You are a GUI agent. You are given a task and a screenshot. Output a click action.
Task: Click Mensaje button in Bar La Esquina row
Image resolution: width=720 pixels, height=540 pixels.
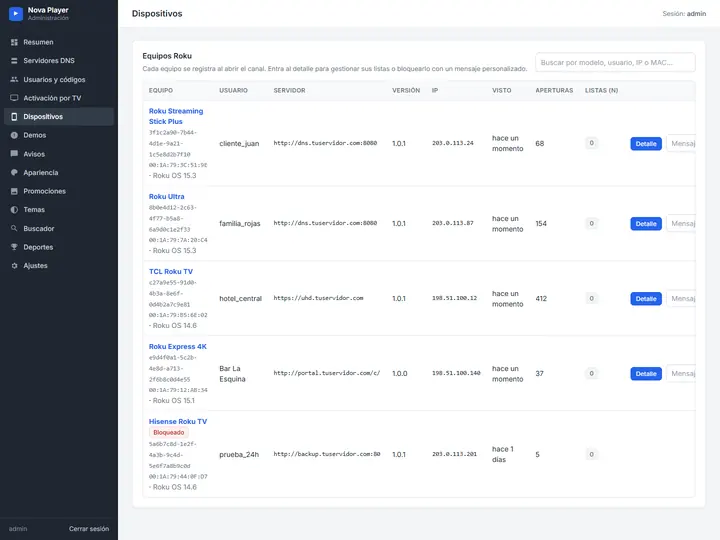(681, 374)
